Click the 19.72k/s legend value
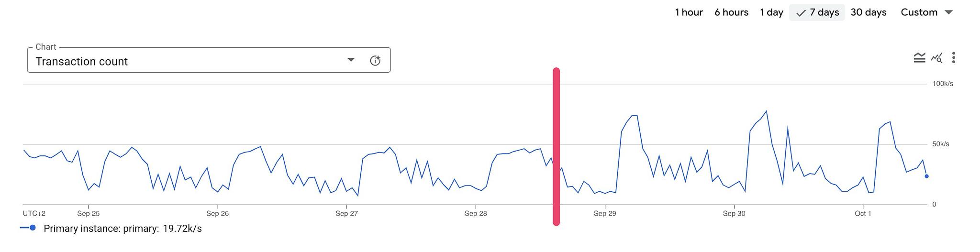980x252 pixels. click(182, 229)
